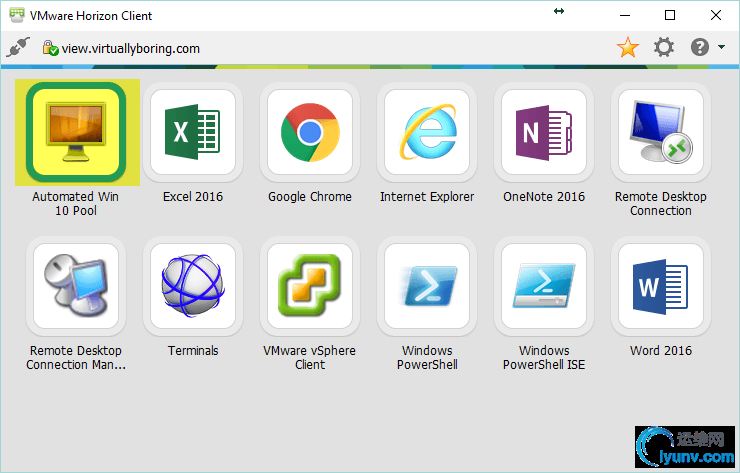Image resolution: width=740 pixels, height=473 pixels.
Task: Click the "OneNote 2016" label
Action: pyautogui.click(x=544, y=196)
